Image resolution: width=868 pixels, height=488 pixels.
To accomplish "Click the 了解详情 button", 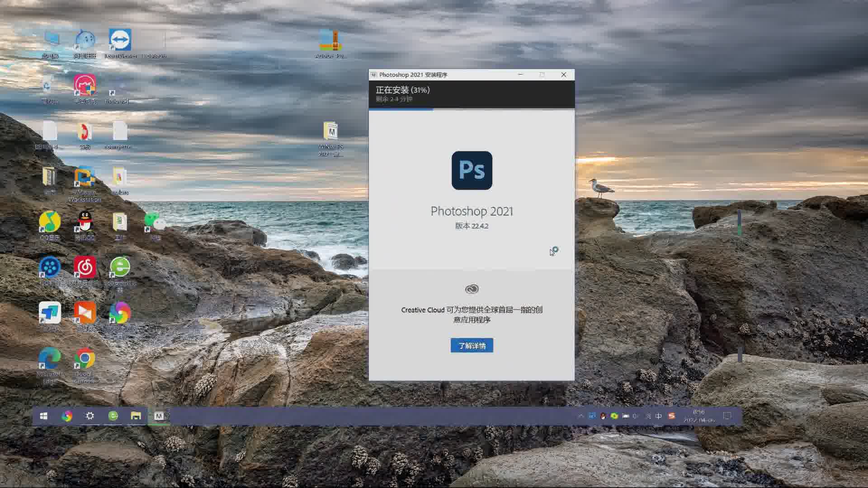I will tap(472, 346).
